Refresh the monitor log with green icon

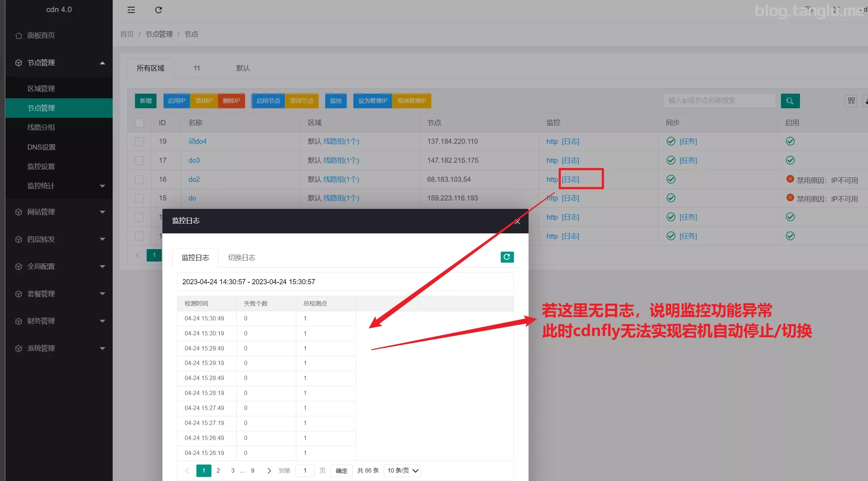pos(507,257)
